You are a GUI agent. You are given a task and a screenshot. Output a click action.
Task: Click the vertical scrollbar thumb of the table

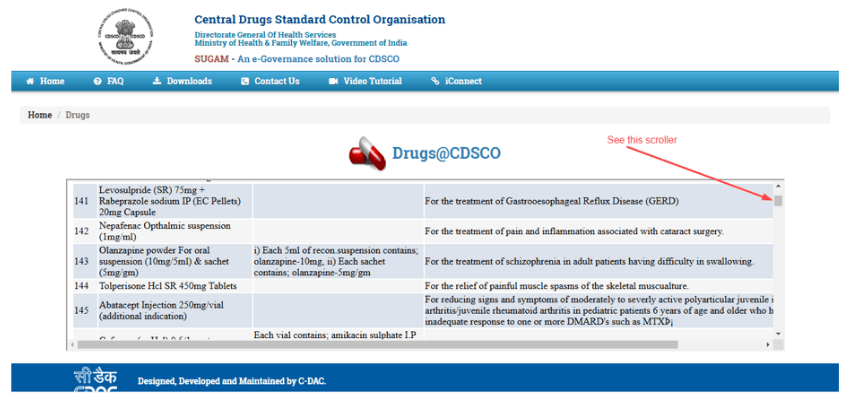(x=778, y=201)
